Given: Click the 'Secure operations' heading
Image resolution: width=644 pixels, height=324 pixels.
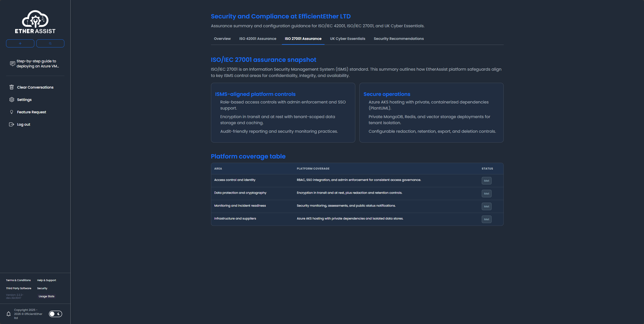Looking at the screenshot, I should (x=387, y=94).
